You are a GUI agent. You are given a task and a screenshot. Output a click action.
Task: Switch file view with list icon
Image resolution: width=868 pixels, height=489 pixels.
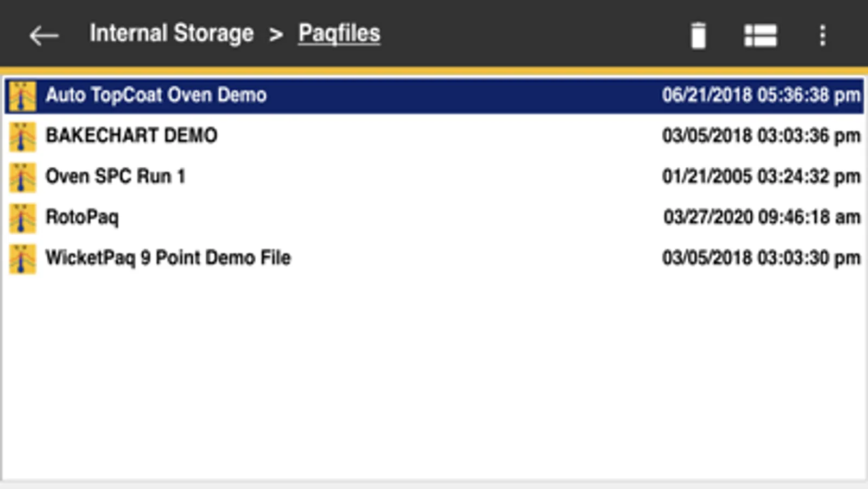coord(760,36)
